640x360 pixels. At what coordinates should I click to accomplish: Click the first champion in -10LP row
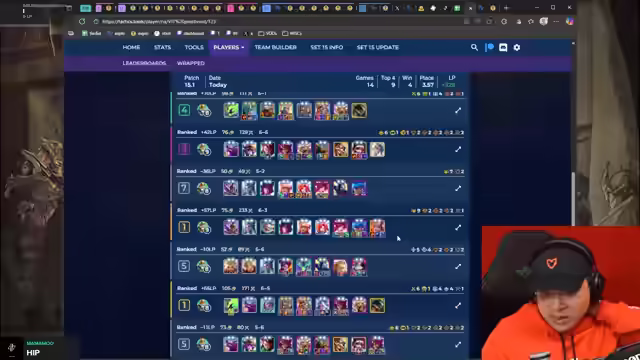(x=231, y=267)
